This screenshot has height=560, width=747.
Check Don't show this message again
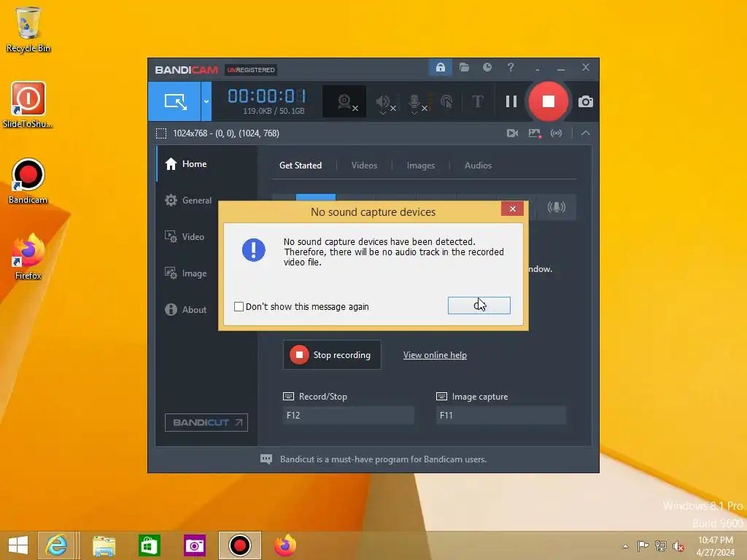[239, 307]
